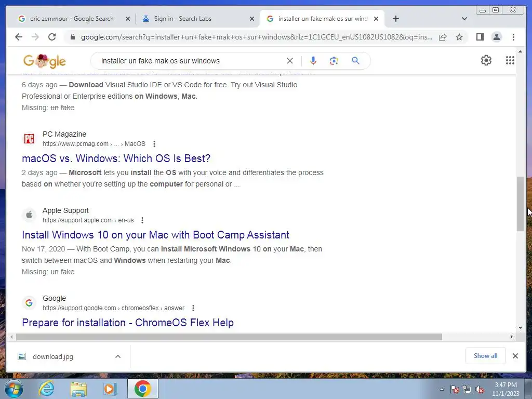
Task: Click the vertical scrollbar thumb
Action: click(x=520, y=204)
